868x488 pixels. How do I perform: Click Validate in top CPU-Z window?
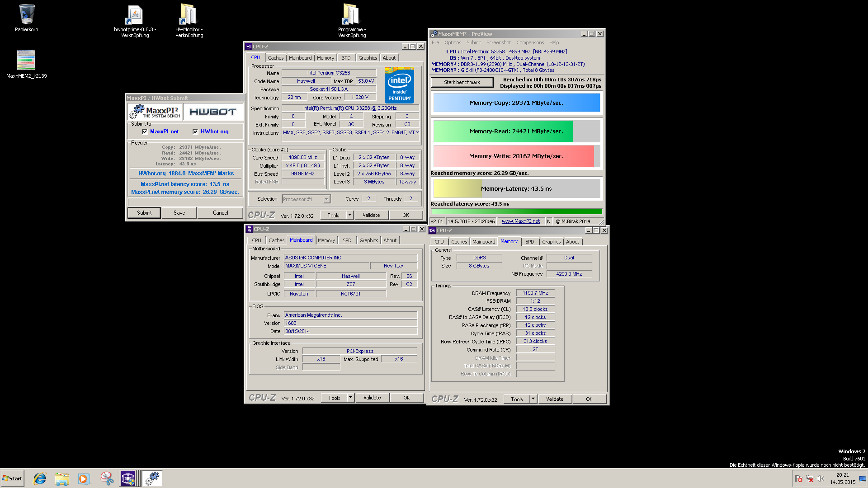click(x=371, y=216)
